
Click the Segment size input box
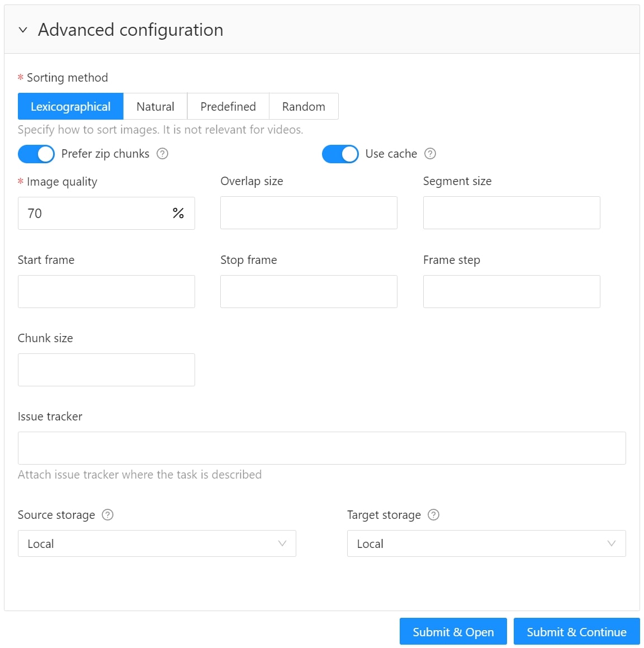pyautogui.click(x=511, y=212)
